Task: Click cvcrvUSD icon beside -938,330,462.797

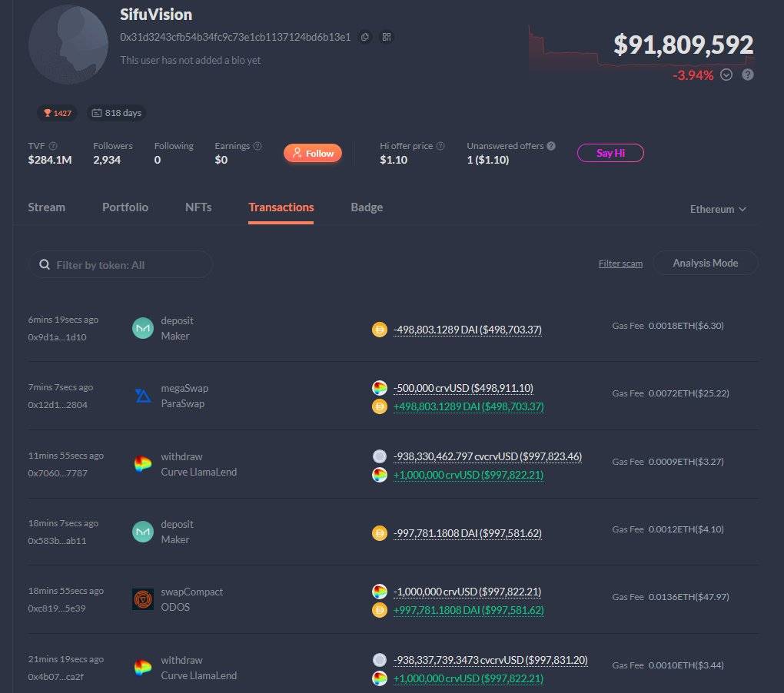Action: 380,456
